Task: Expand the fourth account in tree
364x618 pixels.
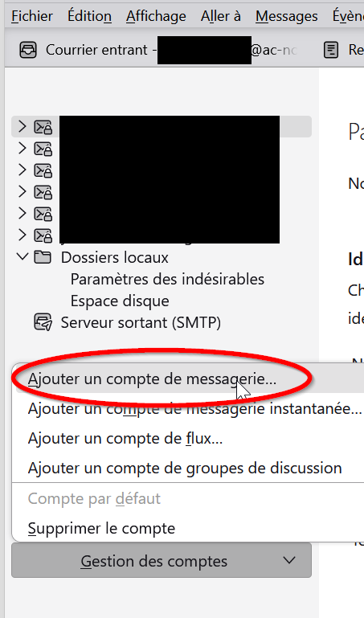Action: coord(22,191)
